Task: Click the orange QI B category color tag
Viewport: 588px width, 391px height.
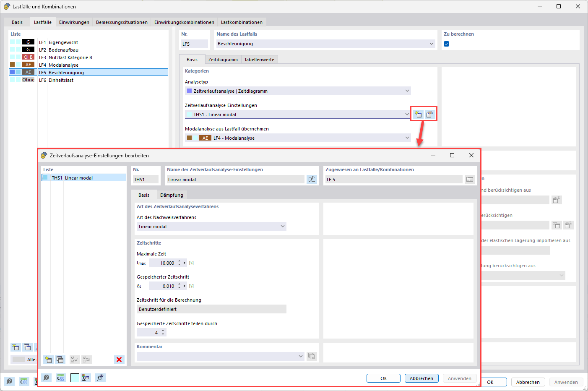Action: pyautogui.click(x=28, y=57)
